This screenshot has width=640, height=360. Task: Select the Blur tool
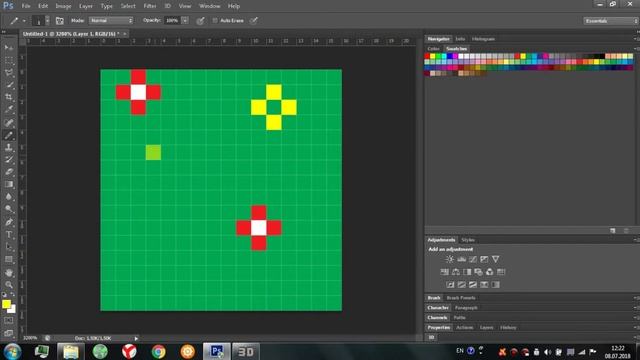tap(9, 197)
